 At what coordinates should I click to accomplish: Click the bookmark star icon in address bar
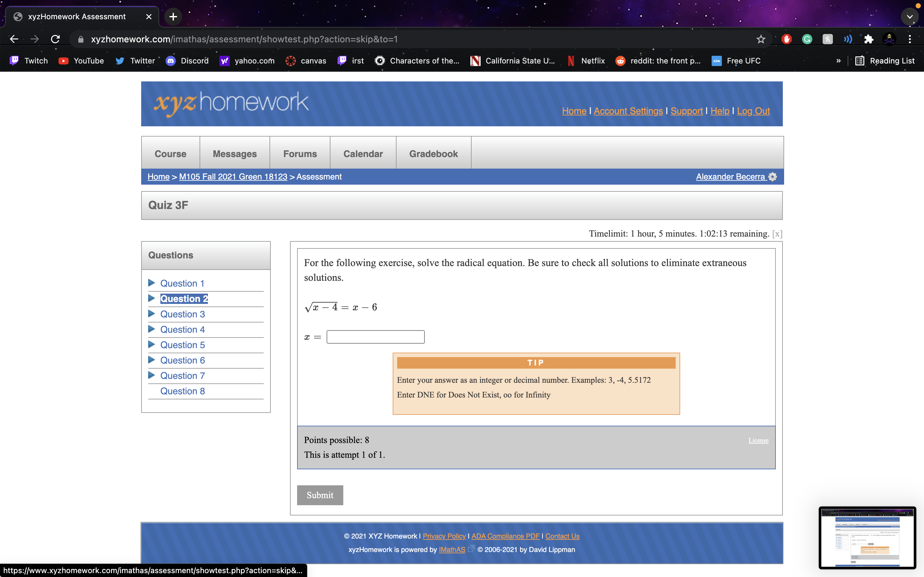point(761,39)
